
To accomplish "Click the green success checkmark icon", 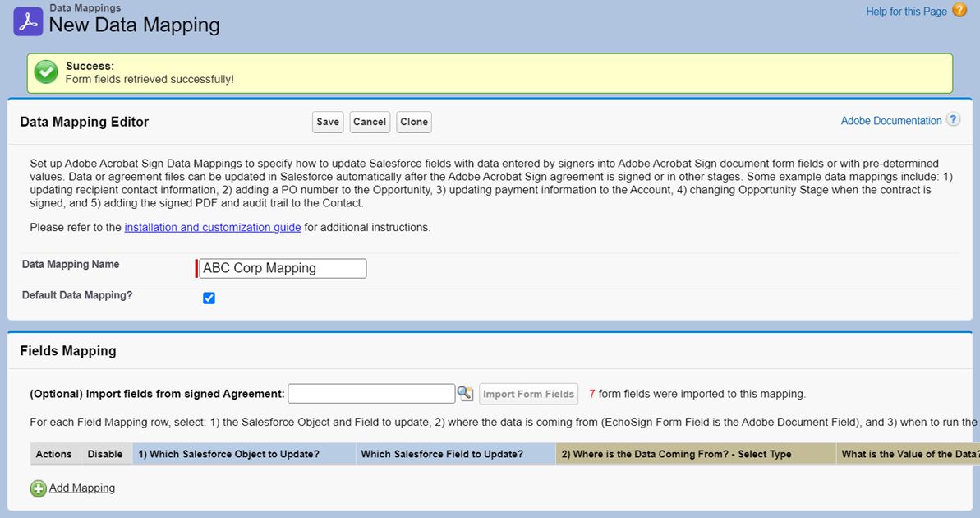I will pyautogui.click(x=46, y=72).
